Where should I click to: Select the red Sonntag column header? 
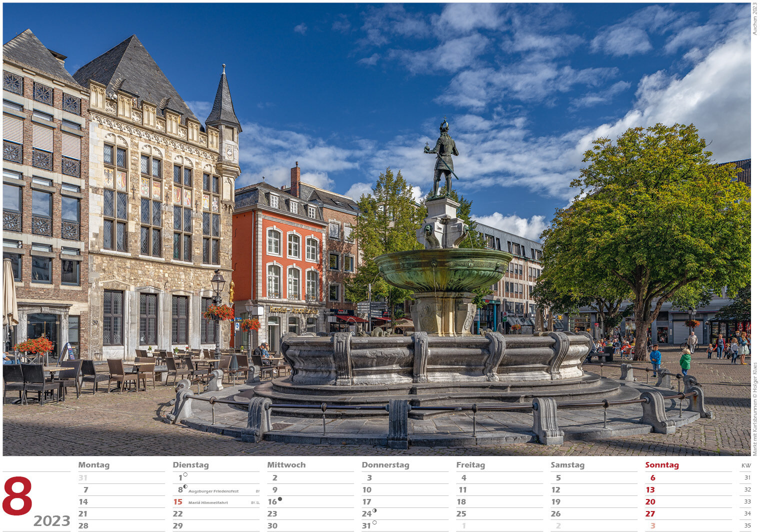pos(661,465)
